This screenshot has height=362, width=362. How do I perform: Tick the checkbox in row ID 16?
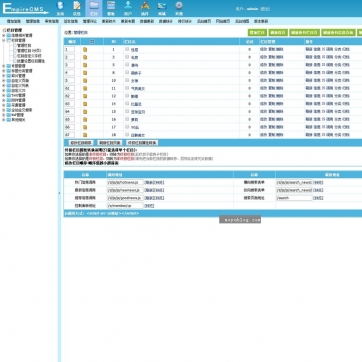pos(127,119)
